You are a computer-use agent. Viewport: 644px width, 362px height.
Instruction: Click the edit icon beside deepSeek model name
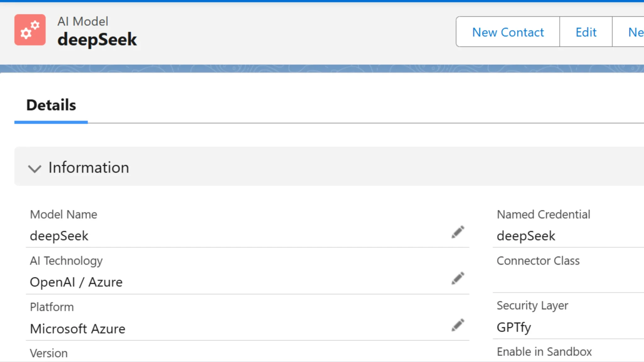point(458,232)
